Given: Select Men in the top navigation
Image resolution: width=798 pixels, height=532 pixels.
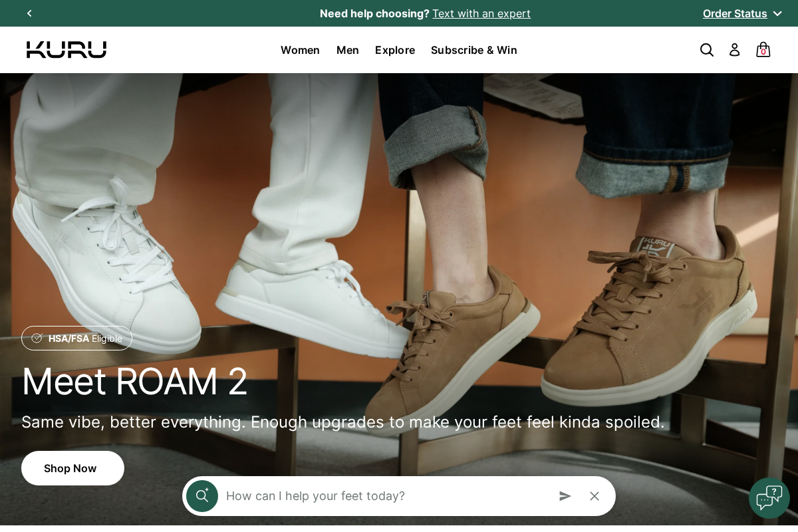Looking at the screenshot, I should point(347,50).
